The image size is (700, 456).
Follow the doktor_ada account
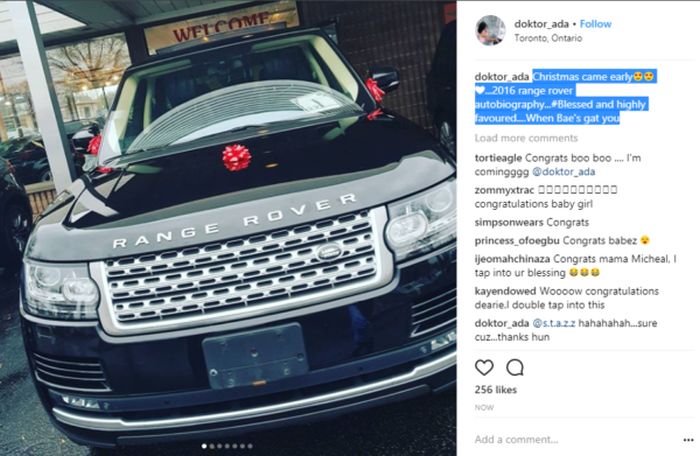(x=596, y=24)
